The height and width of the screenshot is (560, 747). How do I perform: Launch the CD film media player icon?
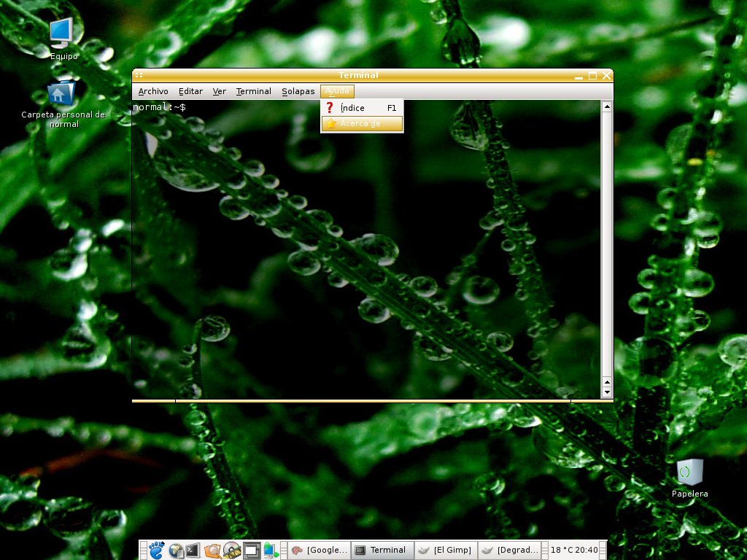pyautogui.click(x=232, y=551)
